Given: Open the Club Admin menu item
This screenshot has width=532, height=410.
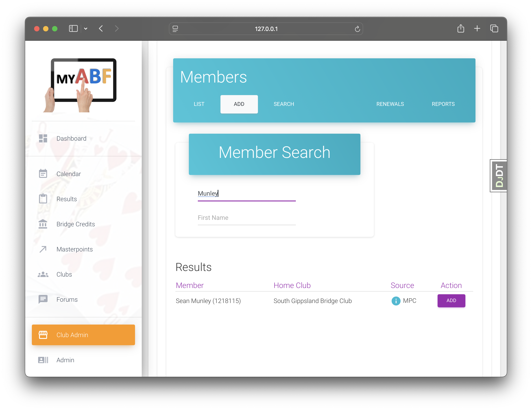Looking at the screenshot, I should coord(83,335).
